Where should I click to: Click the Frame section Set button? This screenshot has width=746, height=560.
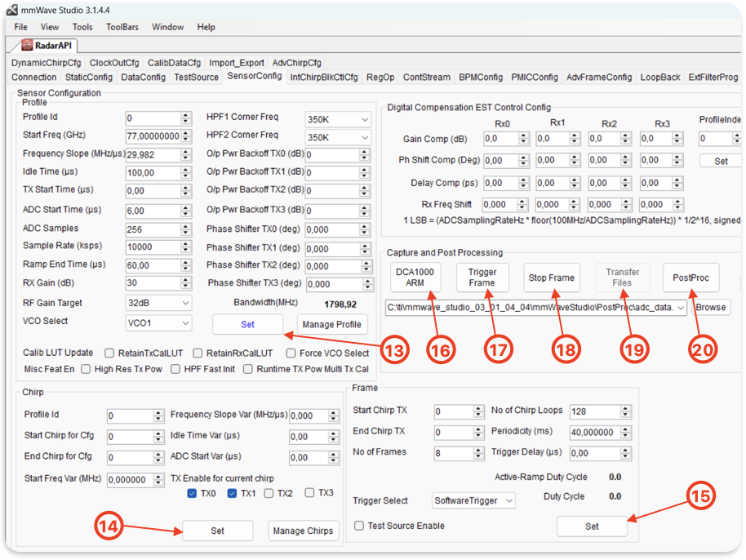click(592, 527)
